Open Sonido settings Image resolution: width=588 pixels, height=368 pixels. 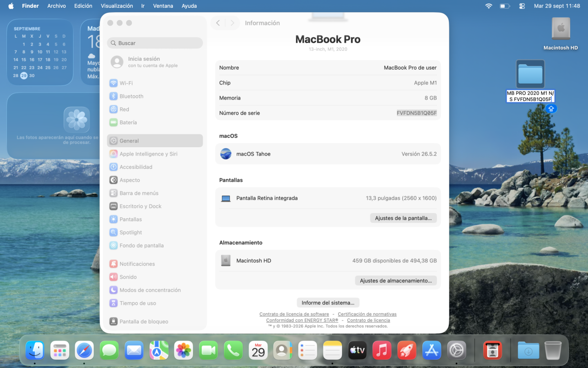155,277
